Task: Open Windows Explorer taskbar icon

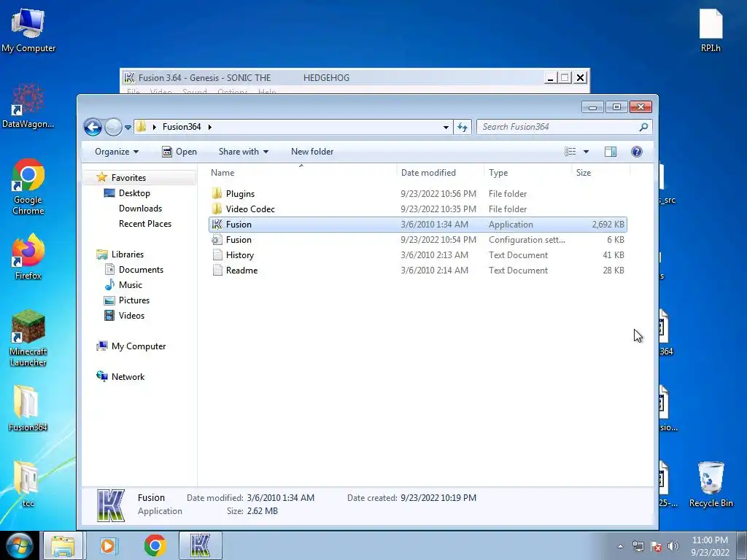Action: pyautogui.click(x=63, y=545)
